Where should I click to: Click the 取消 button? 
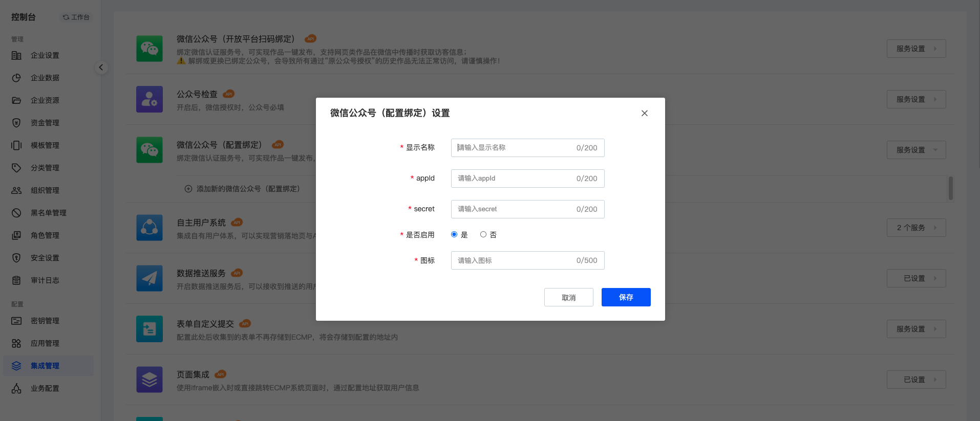[568, 297]
